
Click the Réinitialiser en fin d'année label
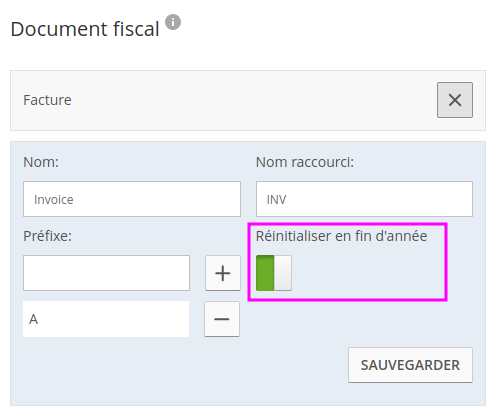tap(341, 236)
